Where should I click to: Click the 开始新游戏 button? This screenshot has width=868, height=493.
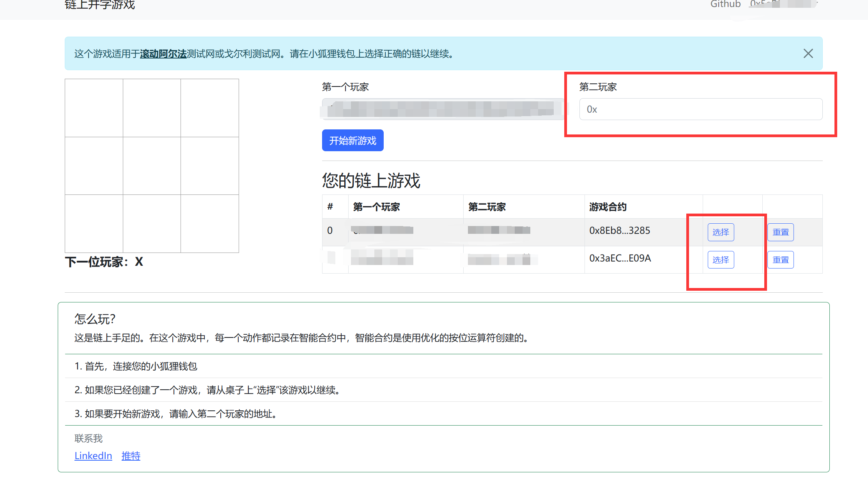[x=353, y=140]
